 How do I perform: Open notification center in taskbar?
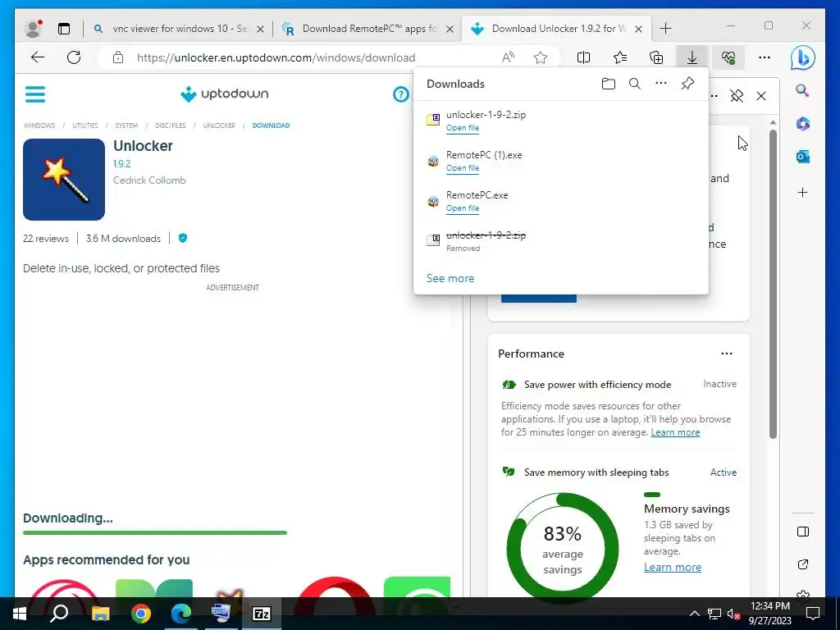point(813,614)
